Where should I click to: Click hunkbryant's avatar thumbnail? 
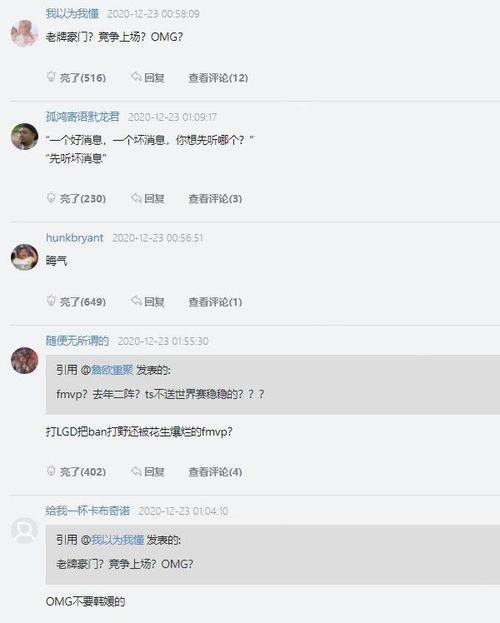point(25,257)
